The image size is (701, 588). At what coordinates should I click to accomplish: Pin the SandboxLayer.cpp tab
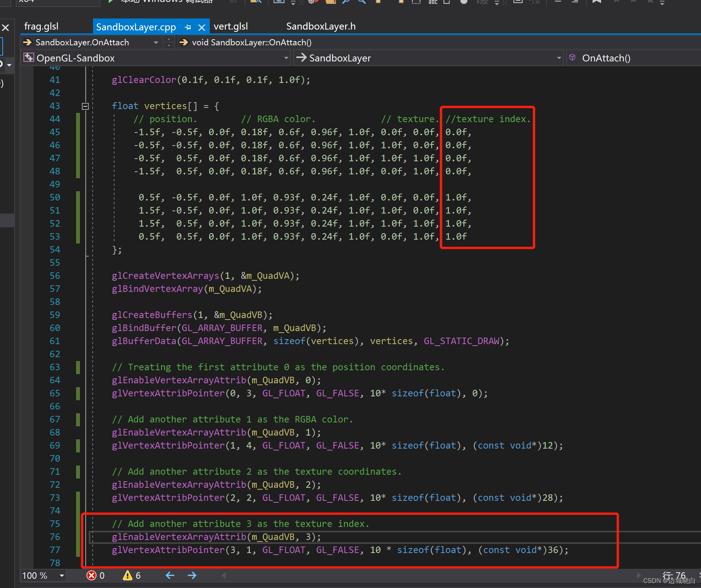click(188, 27)
